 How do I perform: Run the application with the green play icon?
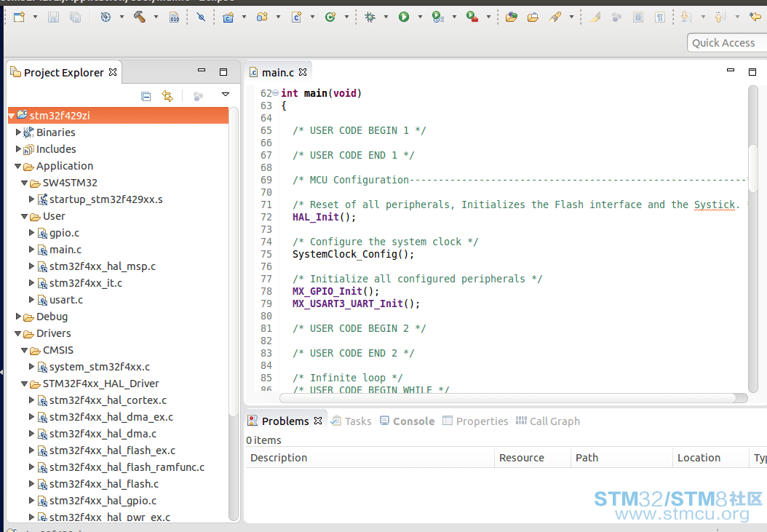coord(404,15)
